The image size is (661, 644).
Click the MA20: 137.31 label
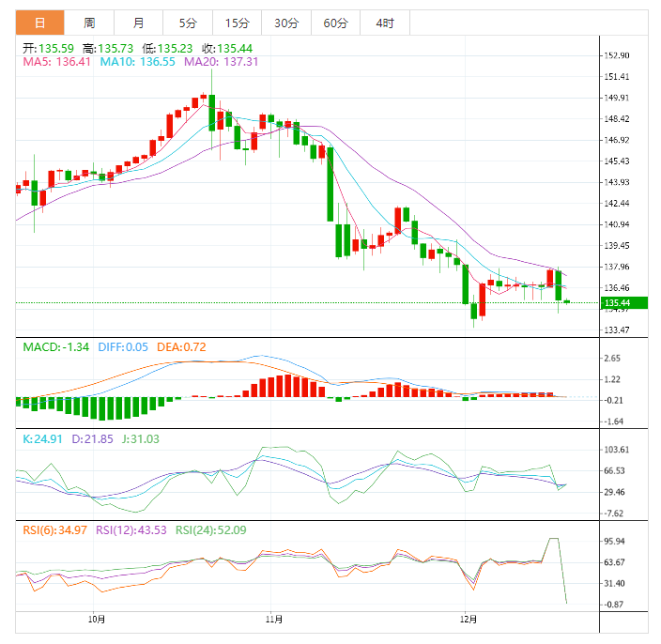pos(221,62)
